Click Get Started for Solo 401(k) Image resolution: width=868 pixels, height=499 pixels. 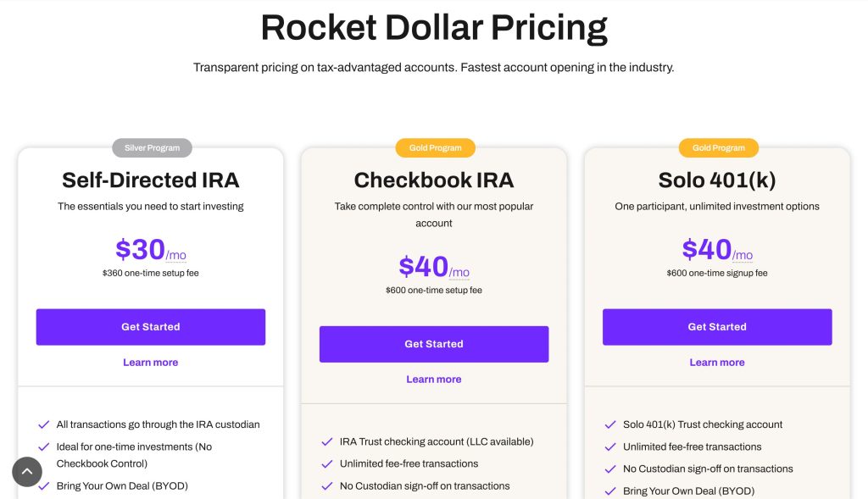(717, 327)
